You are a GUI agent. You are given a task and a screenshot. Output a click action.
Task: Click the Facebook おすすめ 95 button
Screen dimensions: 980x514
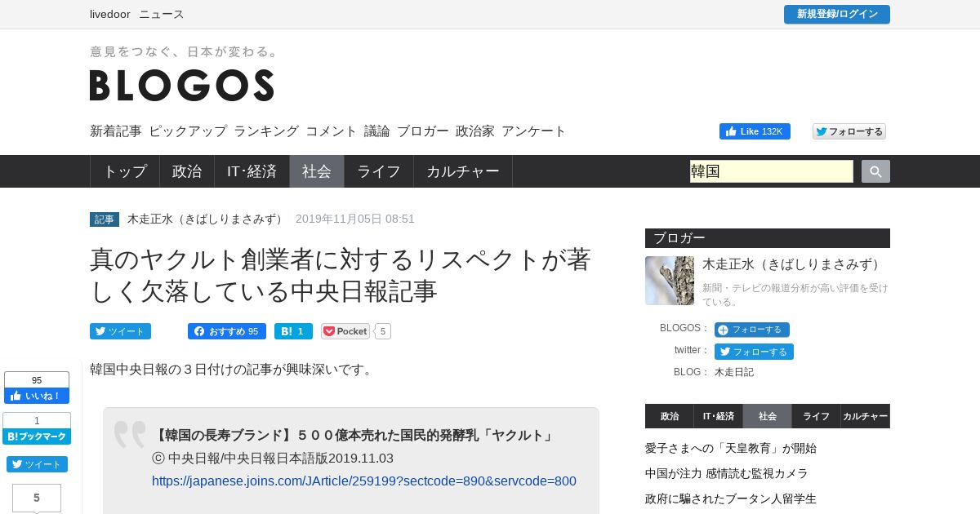pyautogui.click(x=227, y=331)
